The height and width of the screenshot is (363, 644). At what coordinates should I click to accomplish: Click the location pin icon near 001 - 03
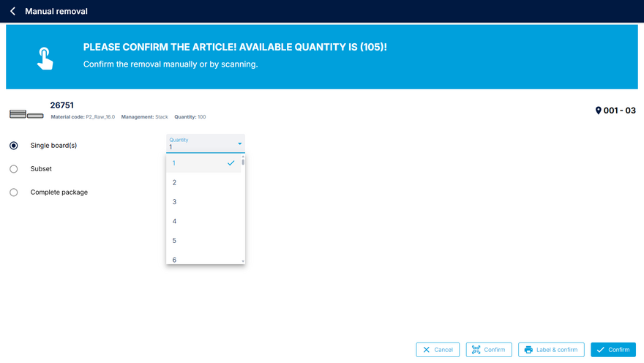pyautogui.click(x=598, y=111)
